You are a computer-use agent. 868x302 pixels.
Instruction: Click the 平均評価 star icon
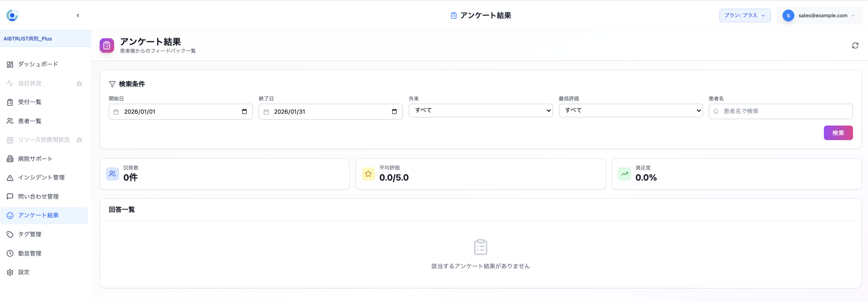tap(368, 174)
